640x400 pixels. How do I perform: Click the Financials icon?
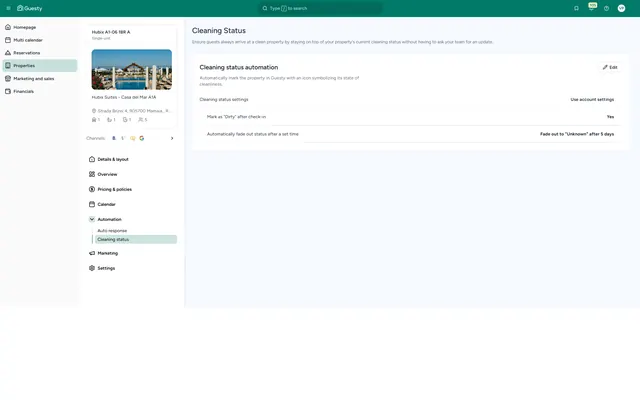coord(8,91)
